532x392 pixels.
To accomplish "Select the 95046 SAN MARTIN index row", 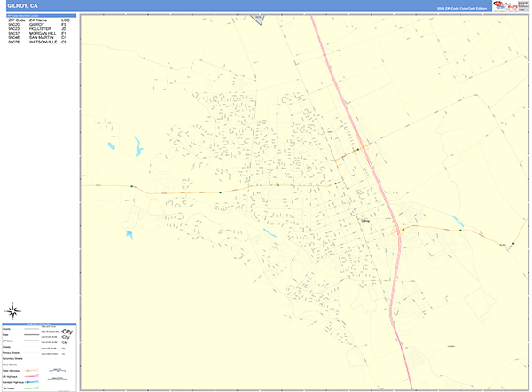I will click(x=37, y=37).
